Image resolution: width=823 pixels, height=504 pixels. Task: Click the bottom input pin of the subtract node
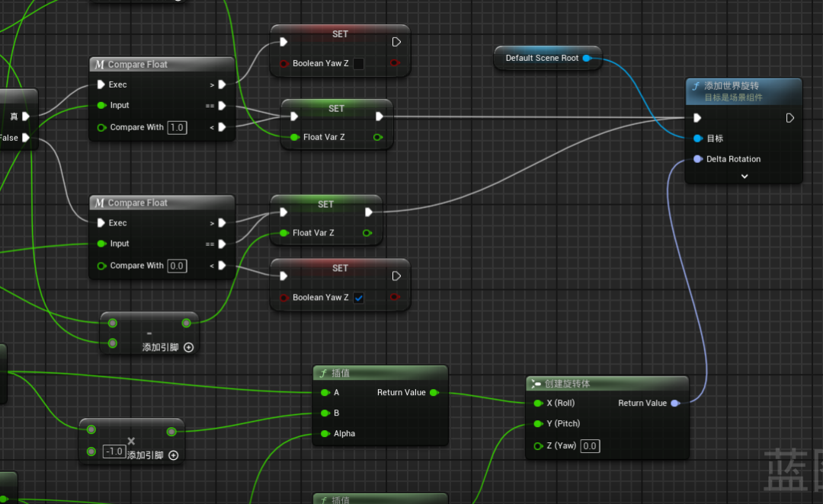pyautogui.click(x=112, y=343)
